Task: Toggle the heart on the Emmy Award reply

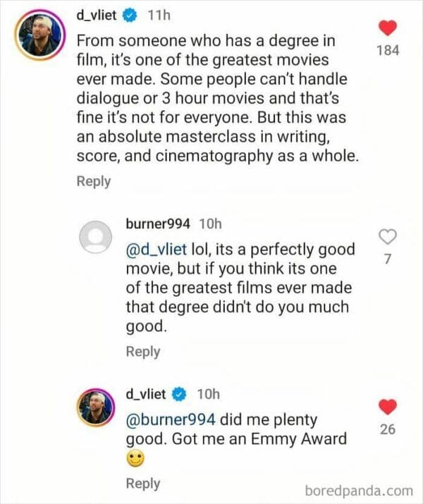Action: [x=388, y=407]
